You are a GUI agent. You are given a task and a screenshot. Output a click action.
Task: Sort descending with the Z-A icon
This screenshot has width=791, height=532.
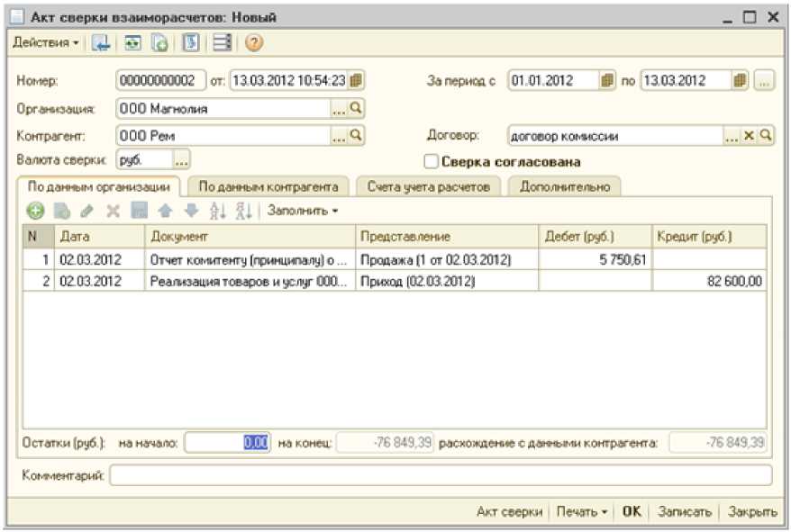pyautogui.click(x=243, y=211)
